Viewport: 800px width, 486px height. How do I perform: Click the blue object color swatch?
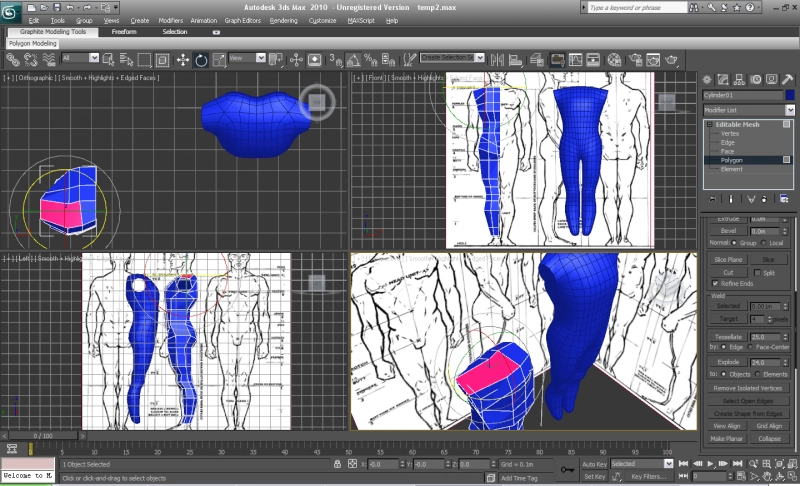(x=790, y=95)
